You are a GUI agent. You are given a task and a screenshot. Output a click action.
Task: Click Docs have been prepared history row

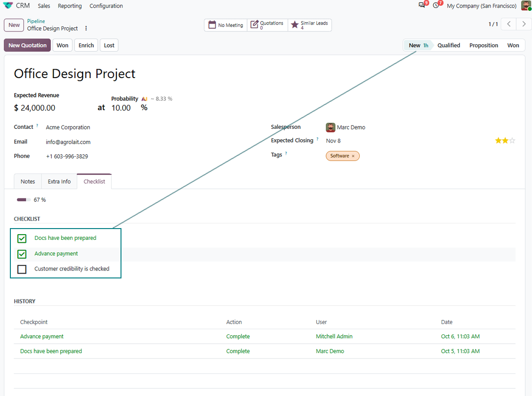click(x=51, y=351)
